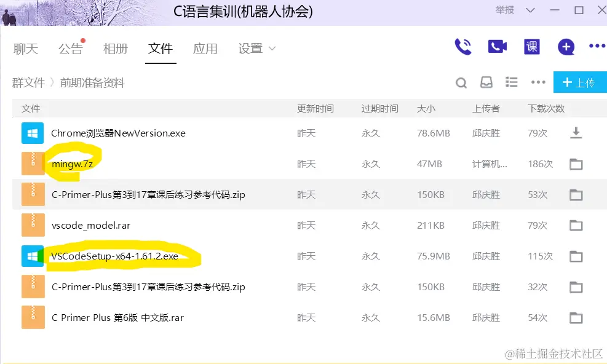Image resolution: width=607 pixels, height=364 pixels.
Task: Open the download manager icon
Action: pyautogui.click(x=486, y=82)
